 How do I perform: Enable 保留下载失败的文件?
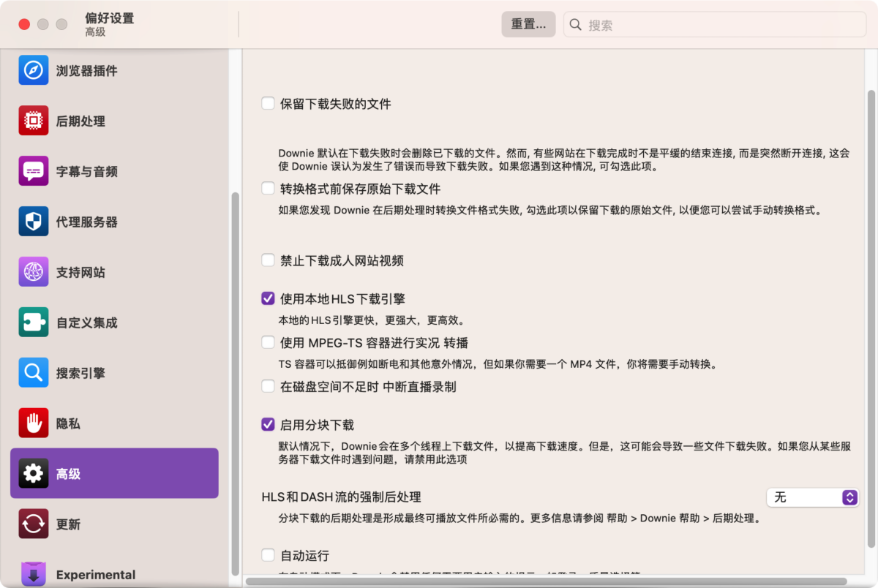pos(268,103)
